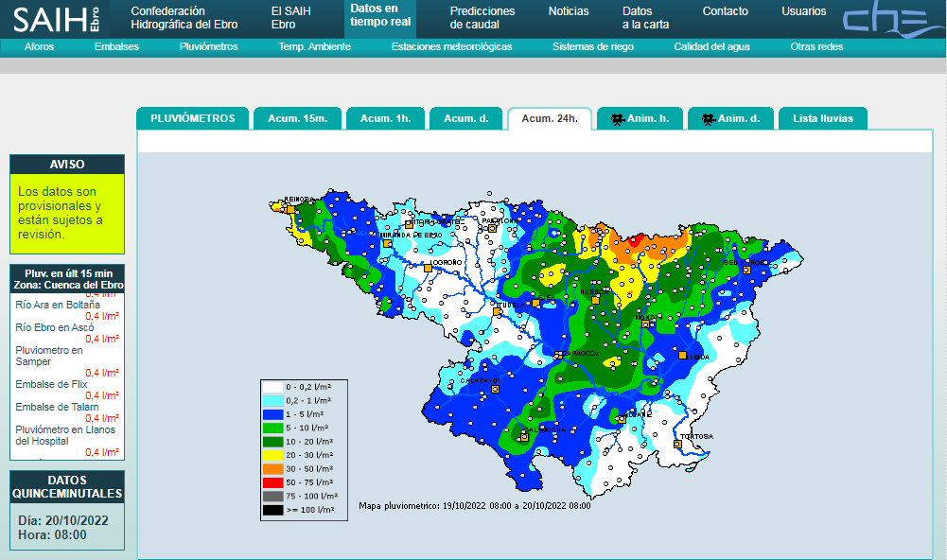Go to the Embalses section
The image size is (947, 560).
click(116, 46)
